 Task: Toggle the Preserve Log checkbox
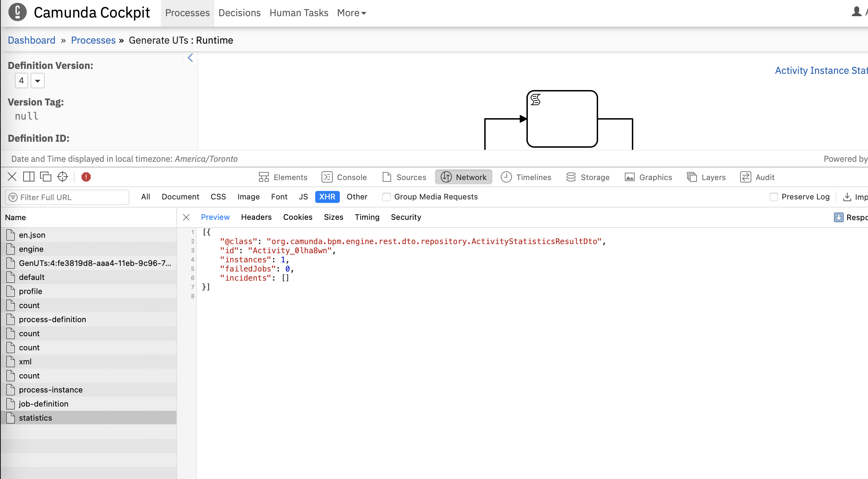point(773,197)
